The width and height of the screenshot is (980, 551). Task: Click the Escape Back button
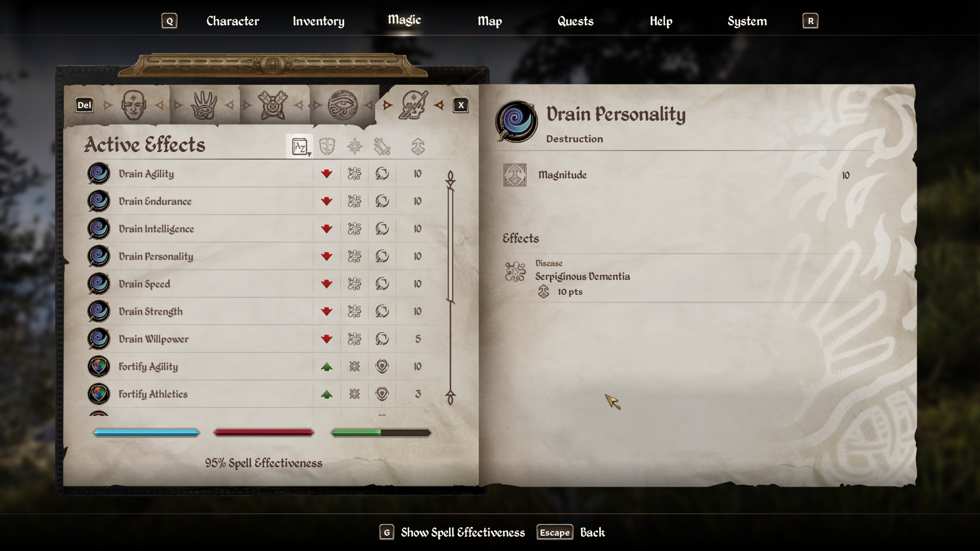coord(571,532)
